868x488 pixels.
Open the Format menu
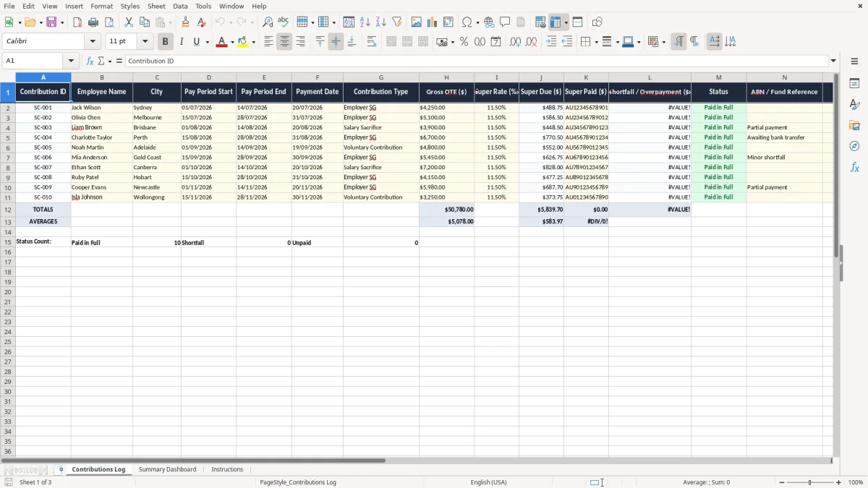coord(101,6)
